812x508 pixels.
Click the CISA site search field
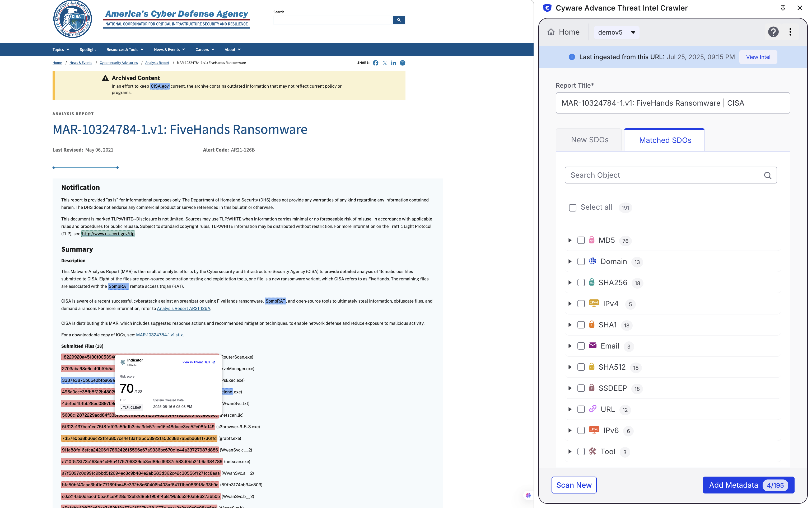(333, 20)
